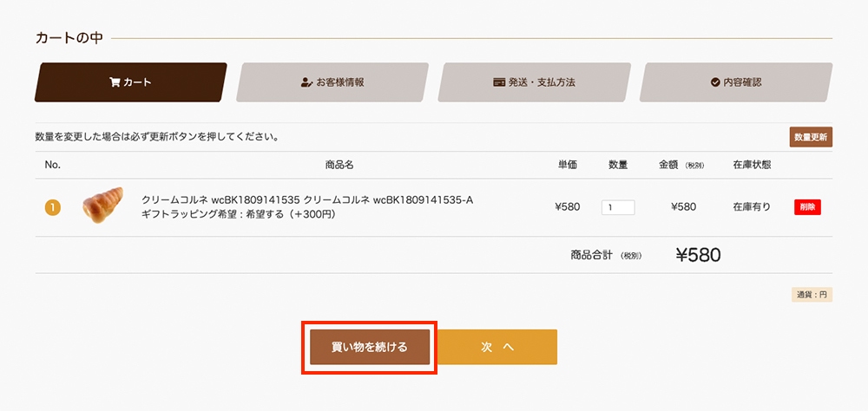Proceed with the 次へ button
Viewport: 868px width, 411px height.
497,348
